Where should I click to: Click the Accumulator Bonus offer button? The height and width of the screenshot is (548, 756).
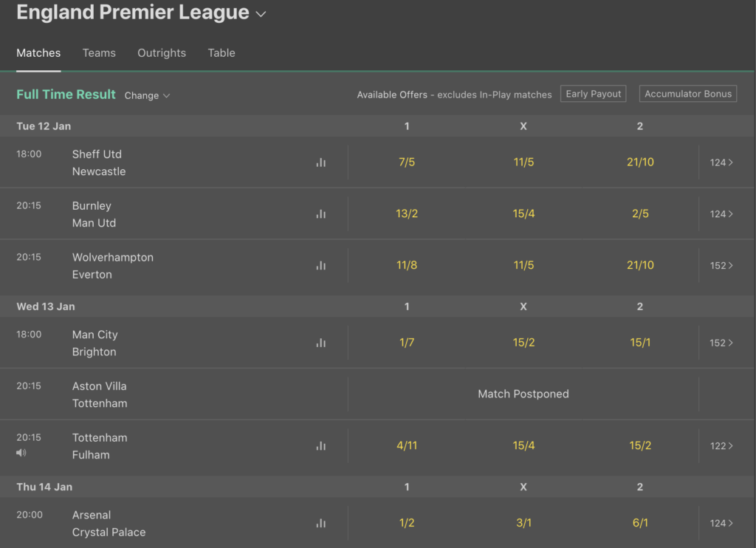pos(688,94)
